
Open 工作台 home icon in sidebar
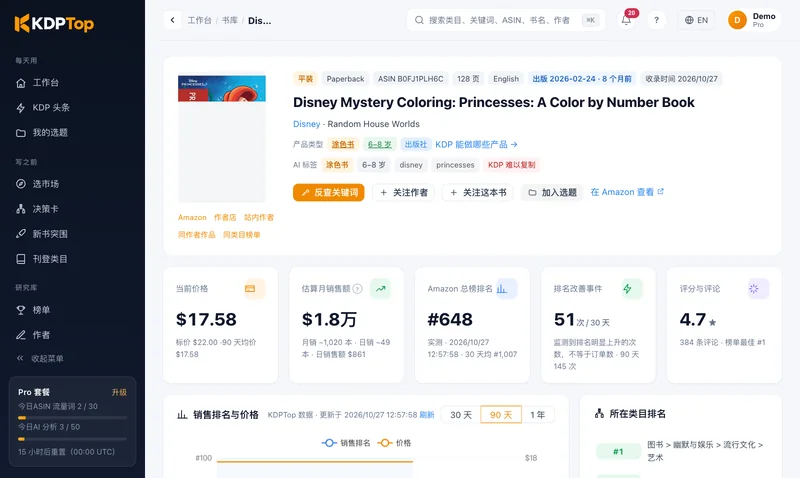tap(21, 83)
